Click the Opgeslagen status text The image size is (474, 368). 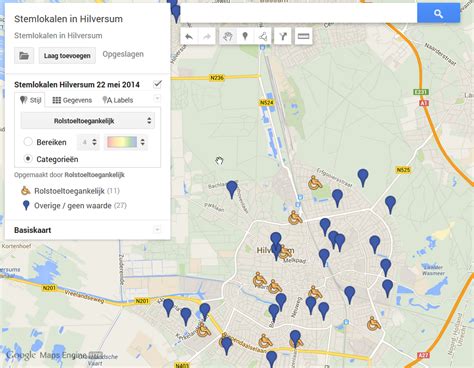(x=123, y=54)
